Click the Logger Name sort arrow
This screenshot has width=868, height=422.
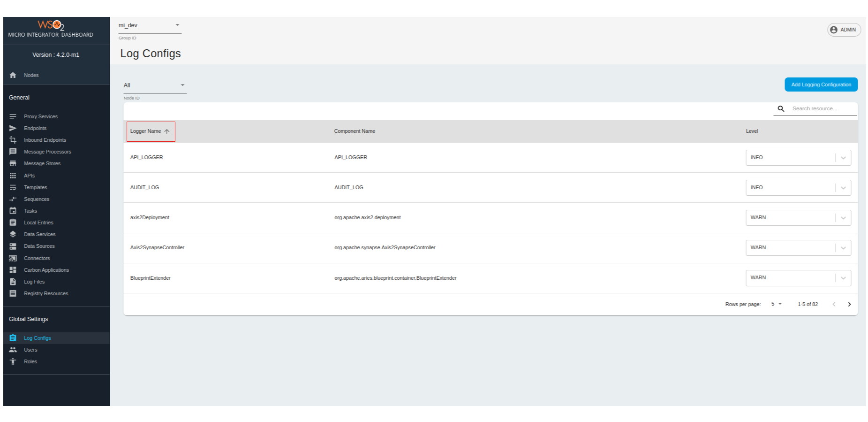tap(167, 131)
